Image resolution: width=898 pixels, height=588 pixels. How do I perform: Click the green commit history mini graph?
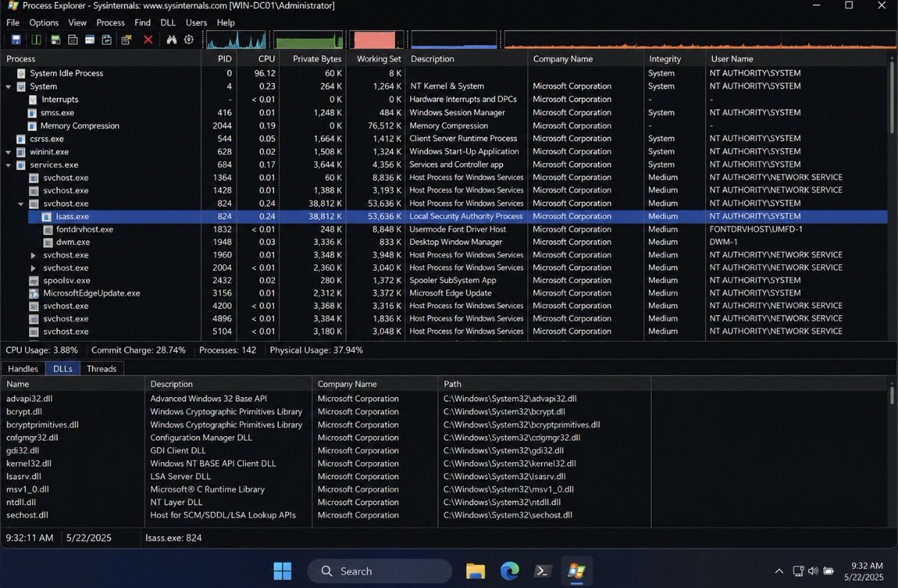coord(308,40)
